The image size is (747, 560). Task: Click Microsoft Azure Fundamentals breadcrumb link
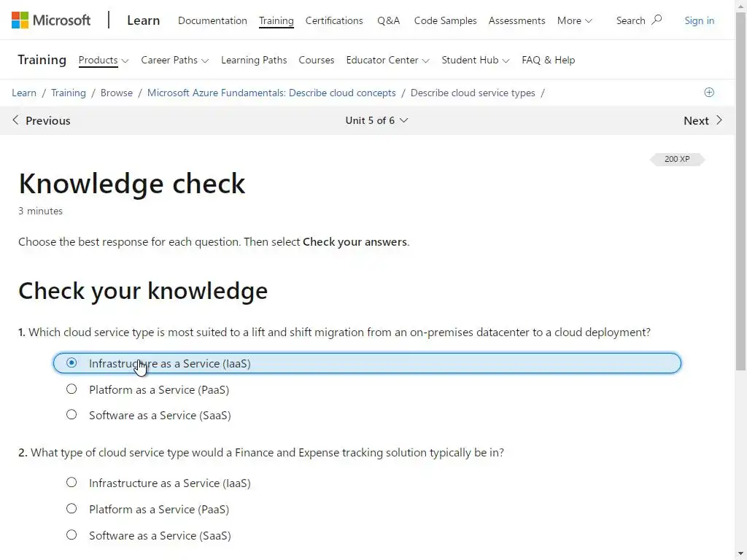click(271, 93)
